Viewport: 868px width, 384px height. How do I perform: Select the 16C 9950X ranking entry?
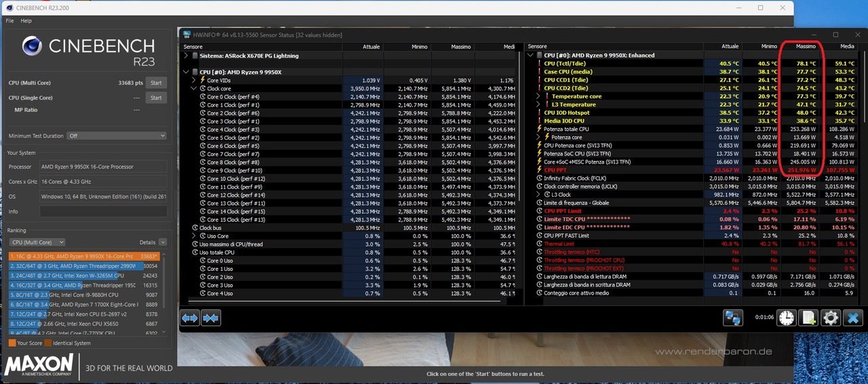pyautogui.click(x=83, y=256)
